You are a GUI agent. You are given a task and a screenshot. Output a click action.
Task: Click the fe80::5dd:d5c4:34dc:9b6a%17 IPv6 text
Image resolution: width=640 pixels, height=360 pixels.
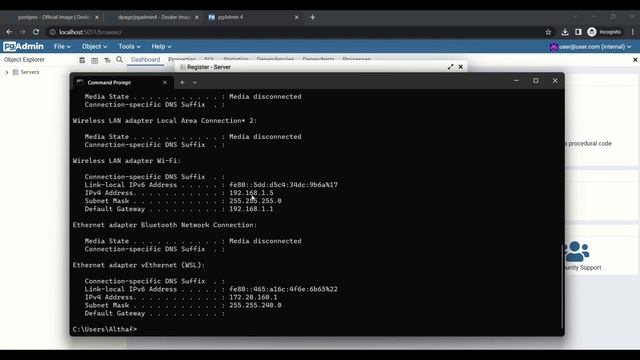[x=283, y=185]
